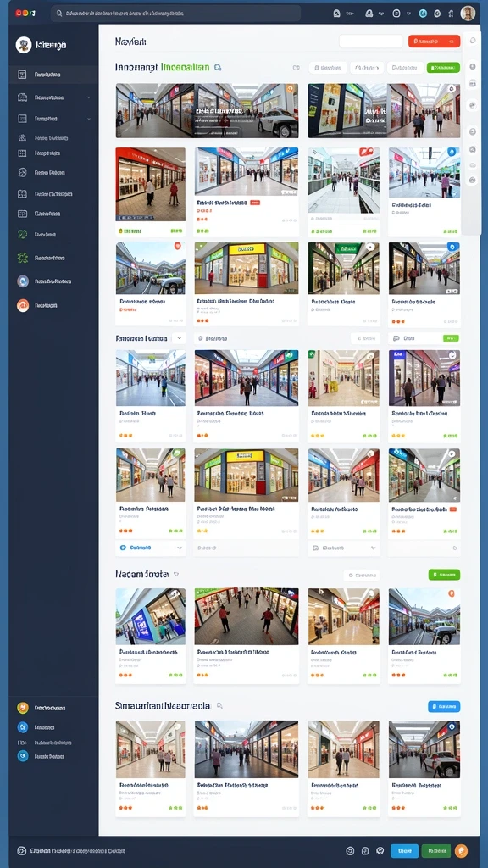Expand the second sidebar item's chevron

(x=89, y=97)
